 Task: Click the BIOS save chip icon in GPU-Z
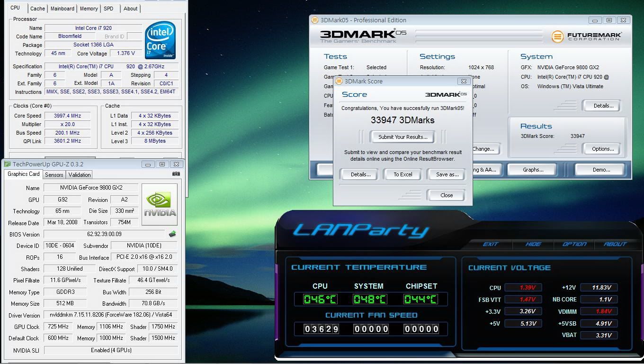172,234
